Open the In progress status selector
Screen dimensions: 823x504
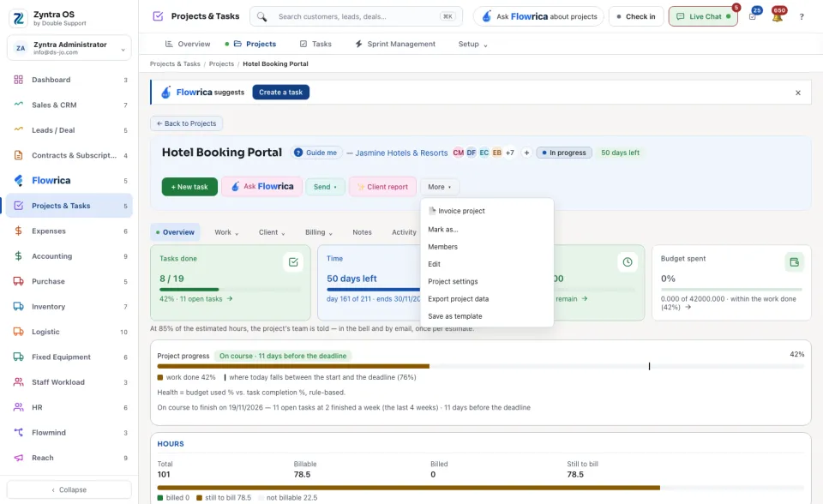coord(564,153)
